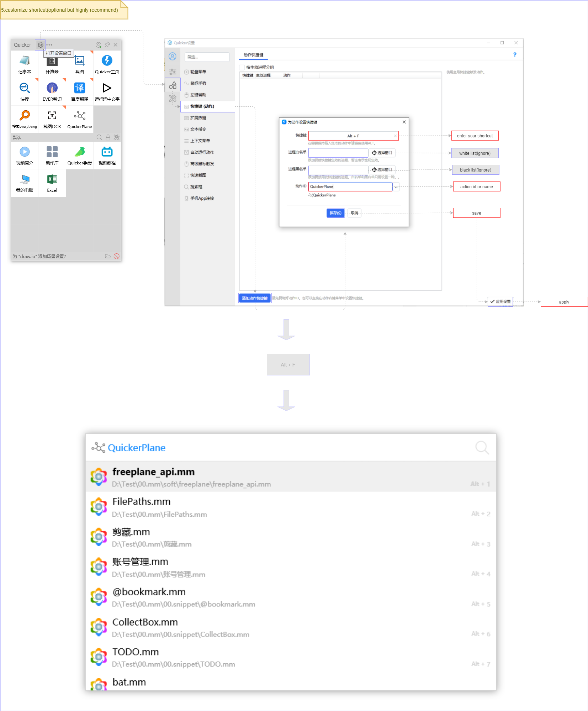The width and height of the screenshot is (588, 711).
Task: Start the 截图 screenshot action
Action: (80, 64)
